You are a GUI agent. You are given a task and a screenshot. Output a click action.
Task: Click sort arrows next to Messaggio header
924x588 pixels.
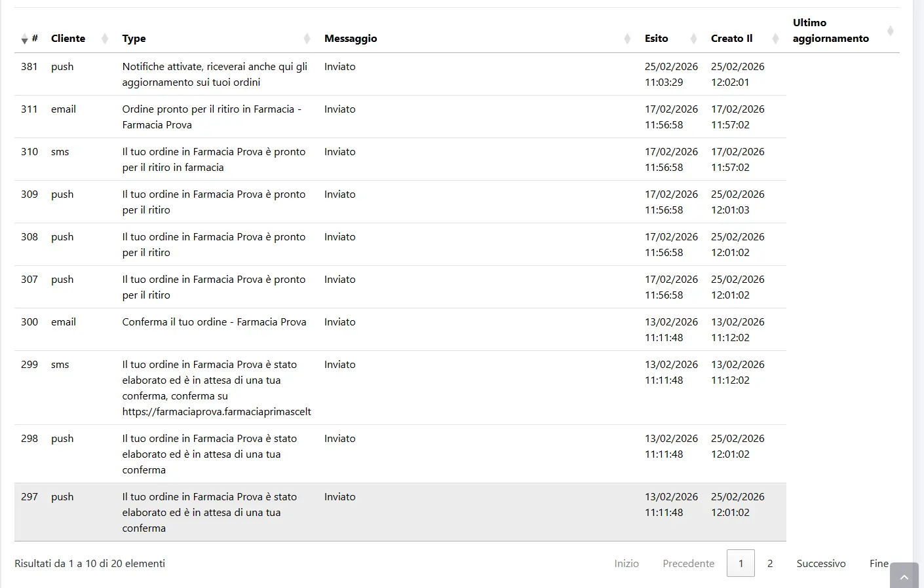[627, 39]
